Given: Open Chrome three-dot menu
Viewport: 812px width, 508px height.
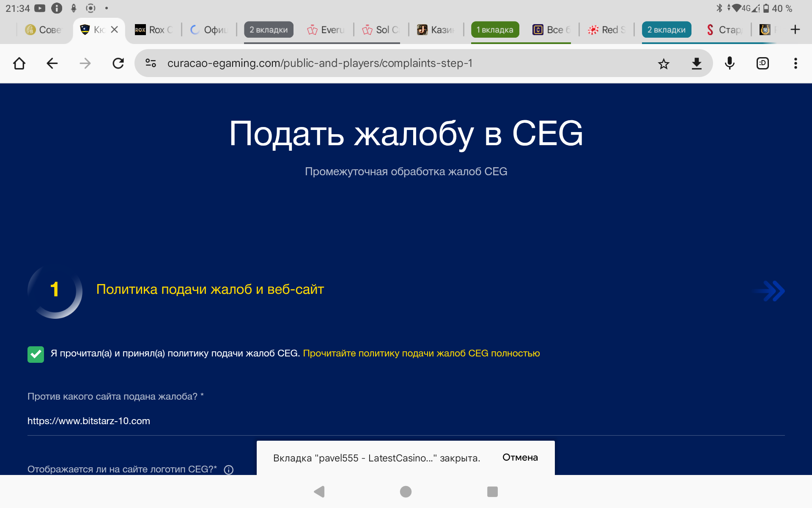Looking at the screenshot, I should pos(796,63).
